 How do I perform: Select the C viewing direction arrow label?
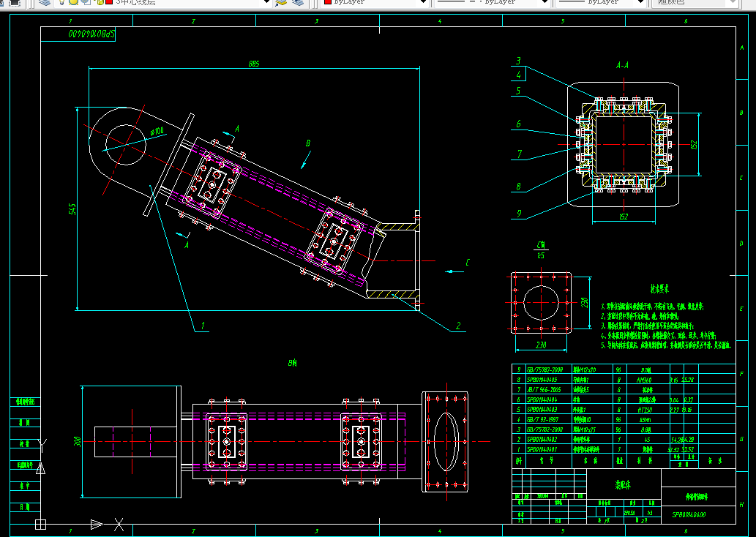tap(467, 263)
